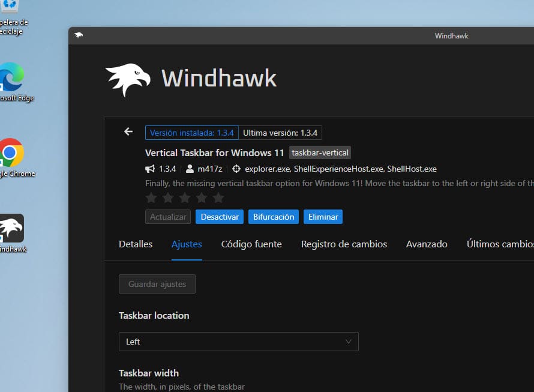Click the Windhawk eagle logo in header
Screen dimensions: 534x392
[128, 80]
